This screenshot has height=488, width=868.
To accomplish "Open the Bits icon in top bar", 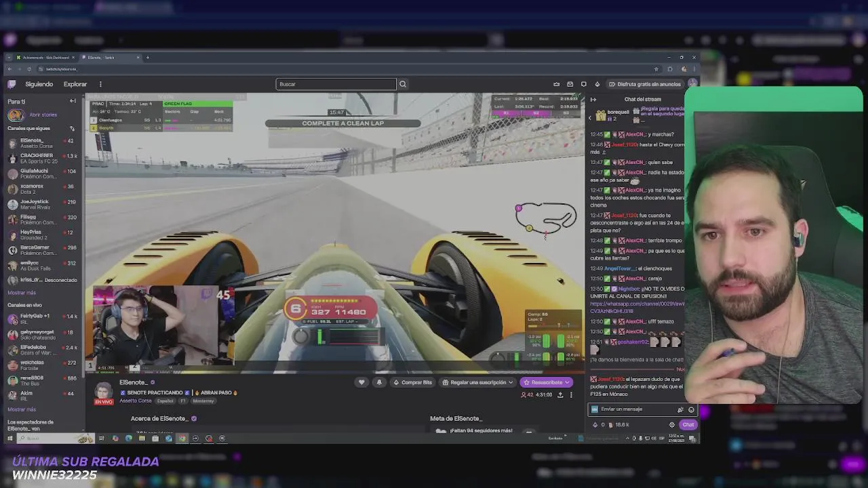I will (x=597, y=84).
